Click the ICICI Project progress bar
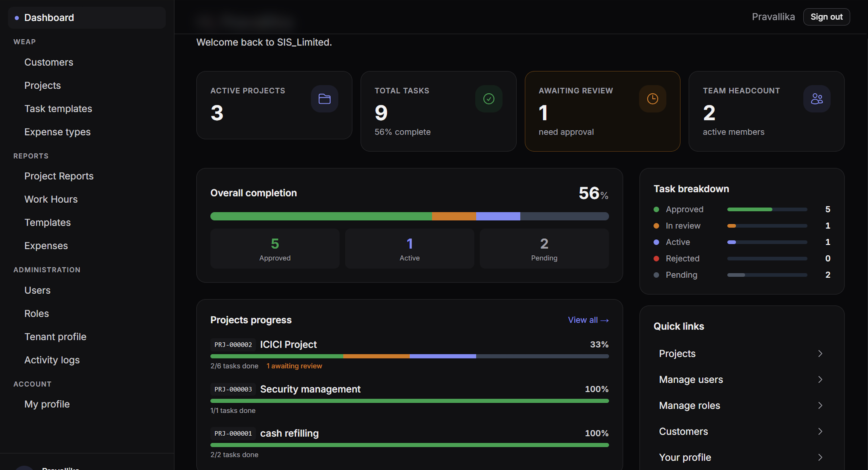Screen dimensions: 868x470 point(409,356)
